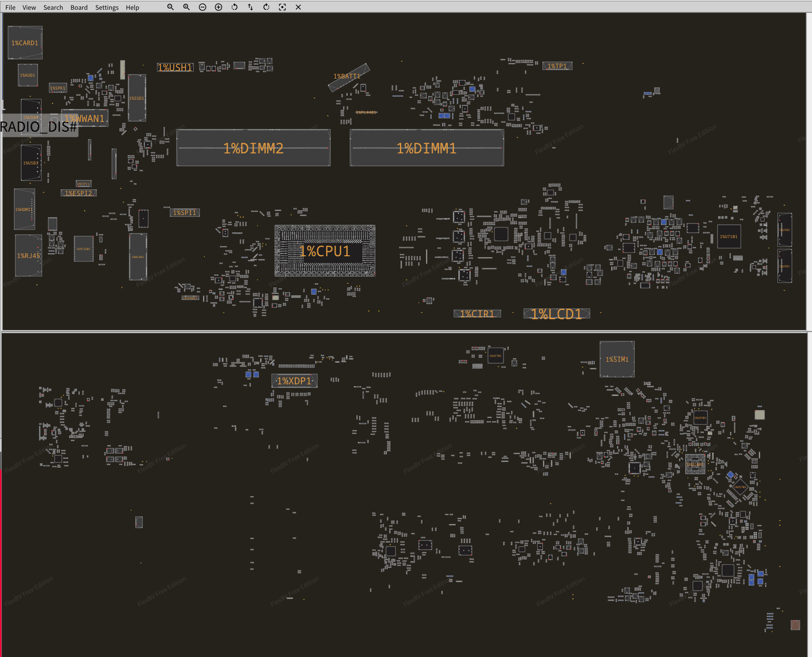This screenshot has width=812, height=657.
Task: Click the DIMM1 memory slot
Action: click(x=426, y=148)
